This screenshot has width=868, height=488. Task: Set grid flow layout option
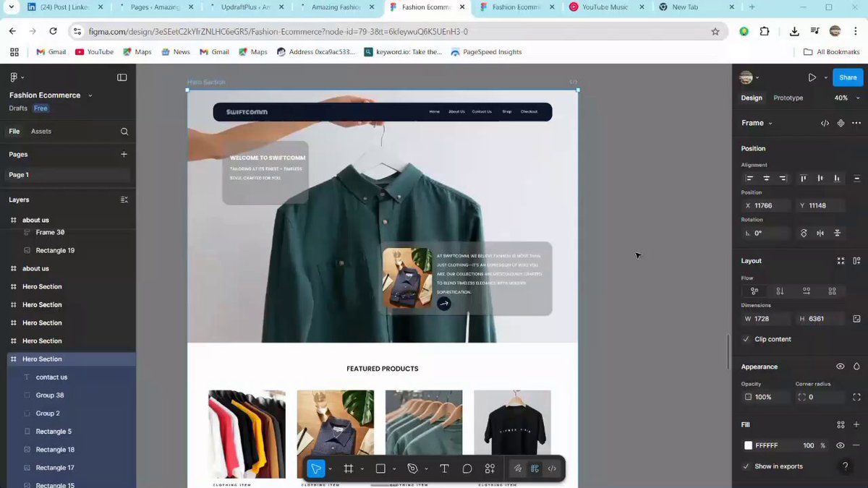point(832,291)
